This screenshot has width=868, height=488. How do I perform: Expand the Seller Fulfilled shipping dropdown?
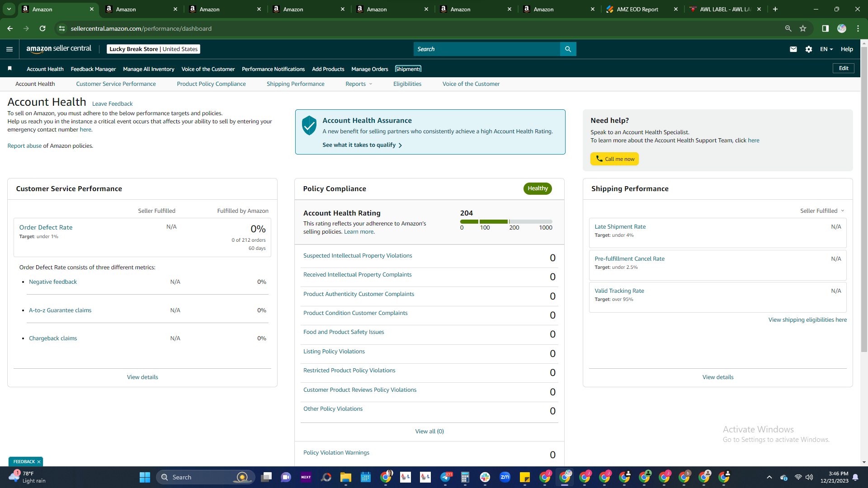tap(822, 211)
